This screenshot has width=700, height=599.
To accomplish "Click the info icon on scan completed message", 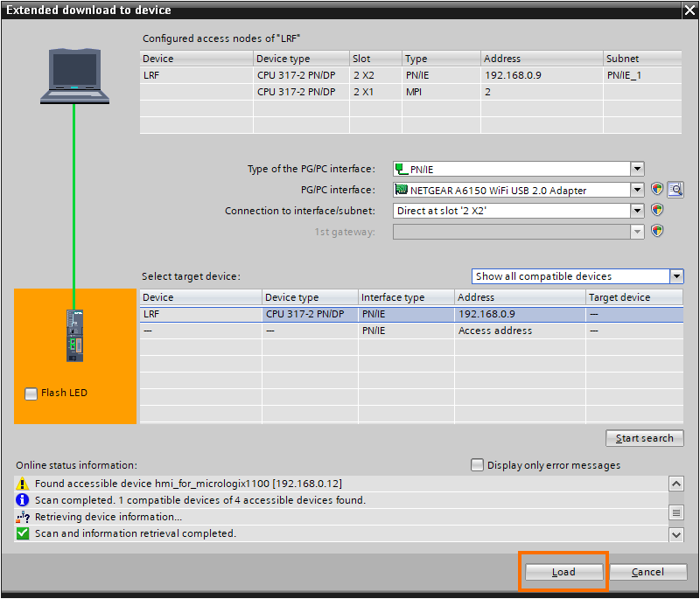I will [22, 499].
